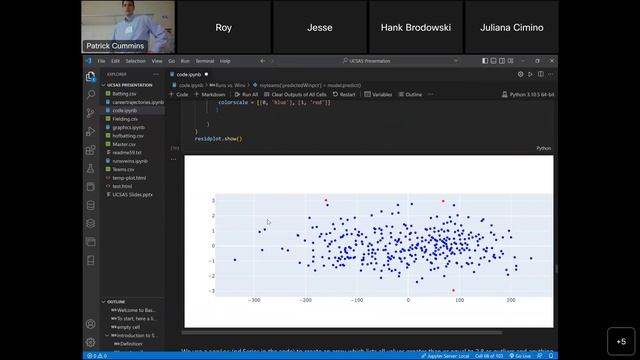The image size is (640, 360).
Task: Open the Testing flask icon view
Action: coord(91,168)
